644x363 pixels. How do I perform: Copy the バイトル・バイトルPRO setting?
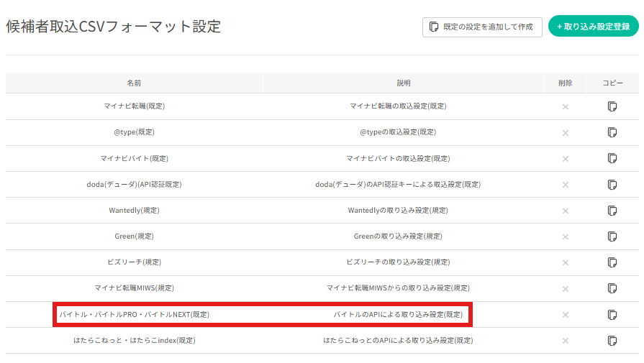pos(612,315)
